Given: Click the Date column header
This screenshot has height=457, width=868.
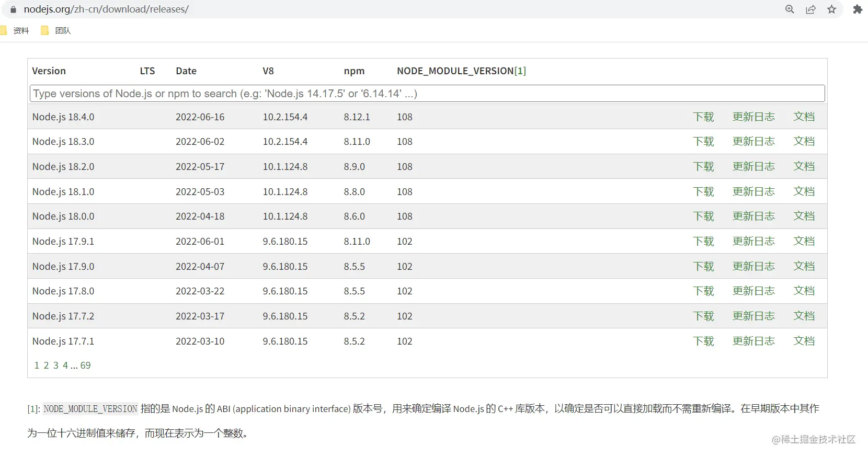Looking at the screenshot, I should [186, 71].
